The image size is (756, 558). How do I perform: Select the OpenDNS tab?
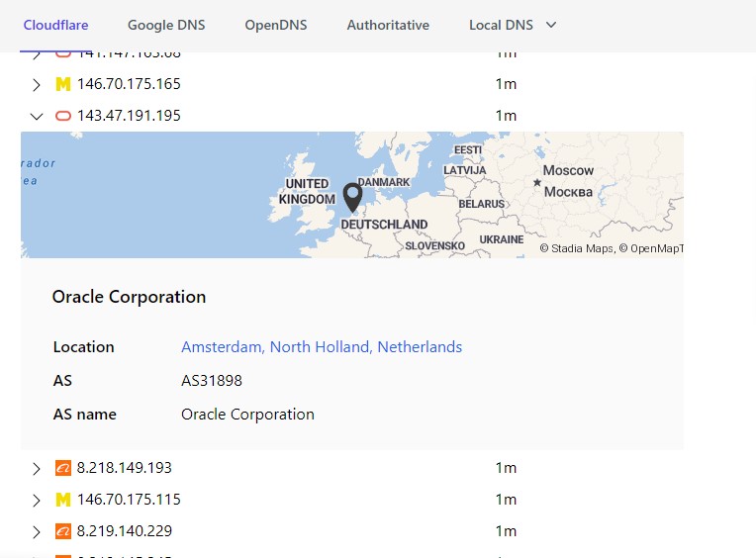pos(276,25)
